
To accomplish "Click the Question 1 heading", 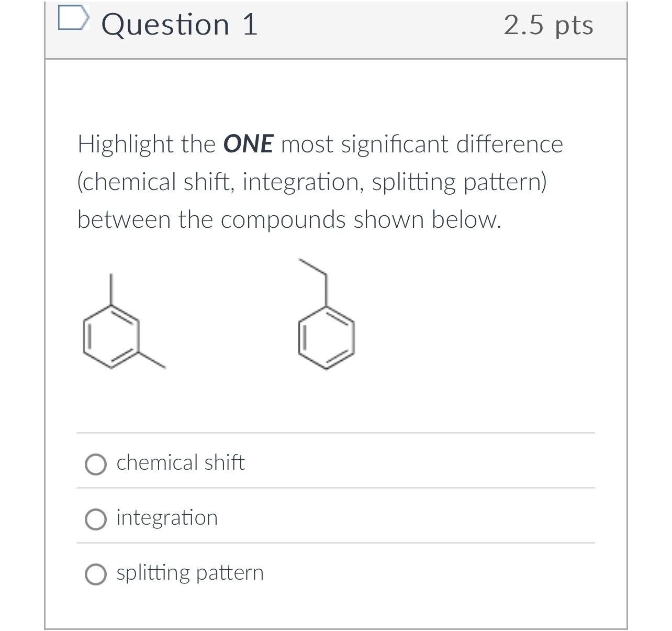I will 180,25.
